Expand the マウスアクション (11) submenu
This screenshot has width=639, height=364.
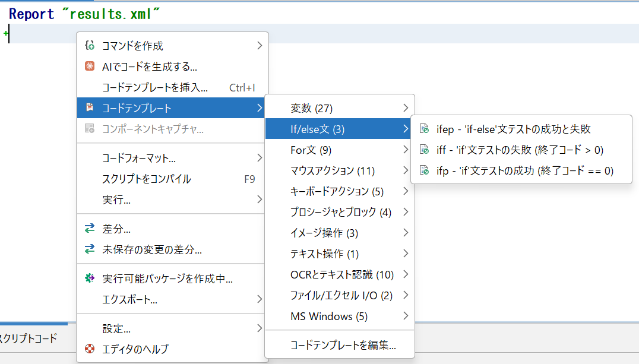click(406, 170)
